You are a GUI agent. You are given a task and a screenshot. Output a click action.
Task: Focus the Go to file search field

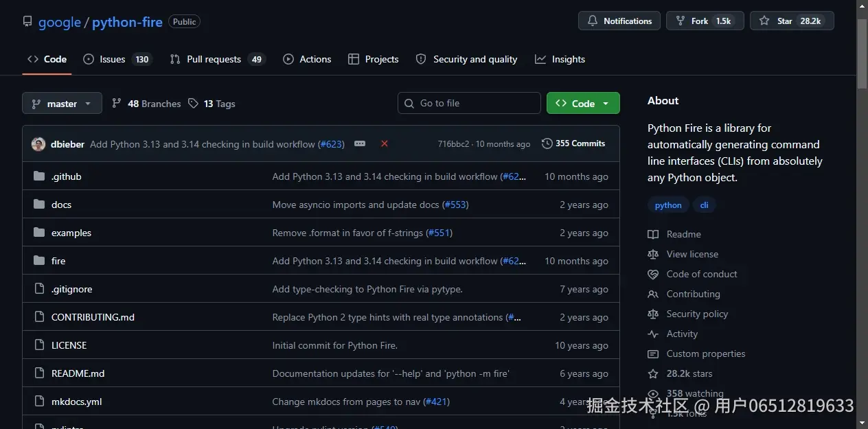coord(469,103)
